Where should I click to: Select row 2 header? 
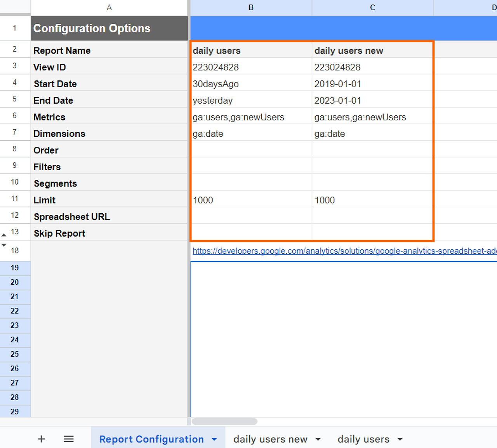pyautogui.click(x=15, y=49)
